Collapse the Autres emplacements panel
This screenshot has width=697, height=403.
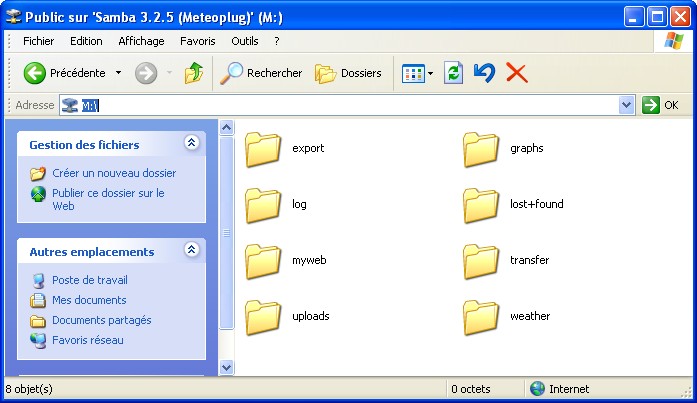point(192,251)
